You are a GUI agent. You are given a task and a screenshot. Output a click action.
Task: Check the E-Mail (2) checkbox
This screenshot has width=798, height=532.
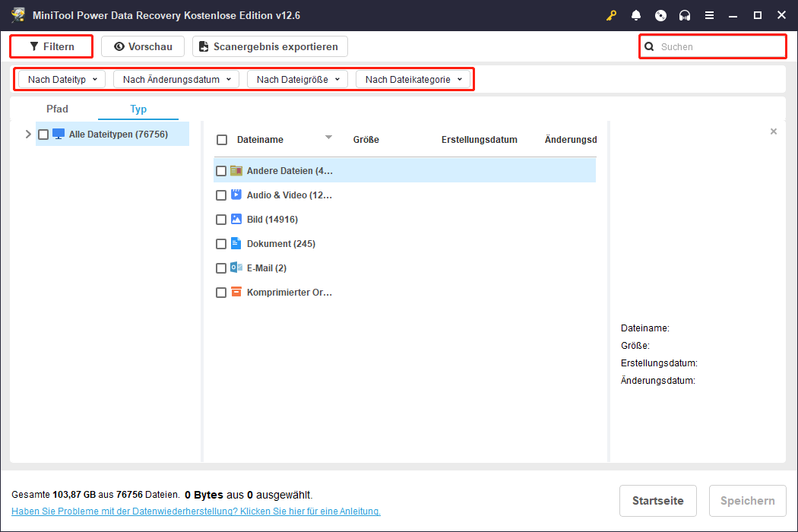pyautogui.click(x=221, y=268)
